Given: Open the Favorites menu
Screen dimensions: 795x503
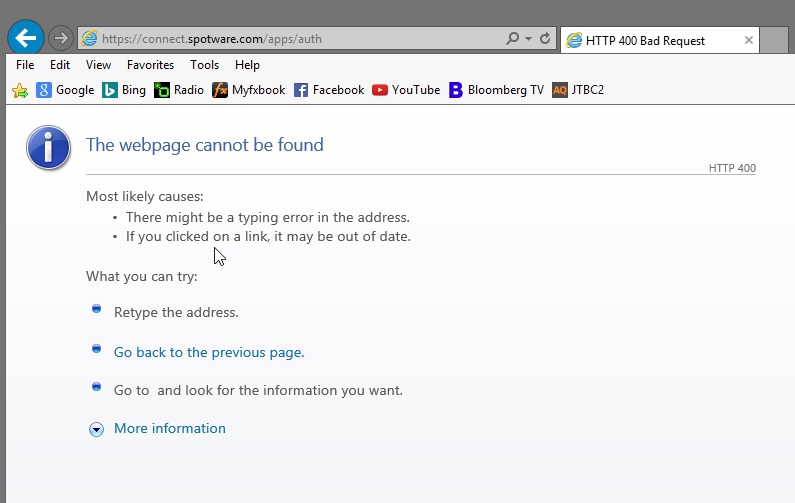Looking at the screenshot, I should (150, 65).
